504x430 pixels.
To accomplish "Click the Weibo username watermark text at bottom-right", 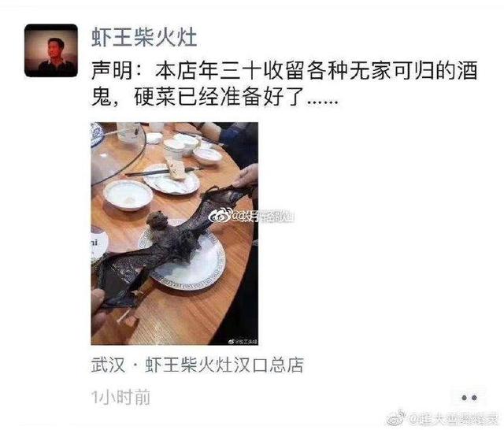I will tap(453, 419).
